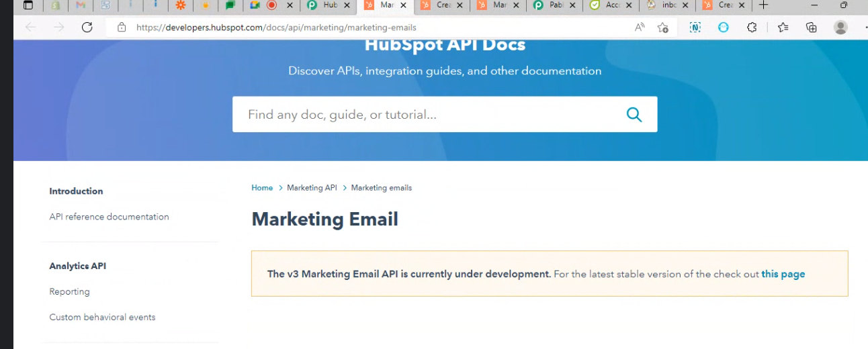Viewport: 868px width, 349px height.
Task: Open the Extensions puzzle icon
Action: (752, 28)
